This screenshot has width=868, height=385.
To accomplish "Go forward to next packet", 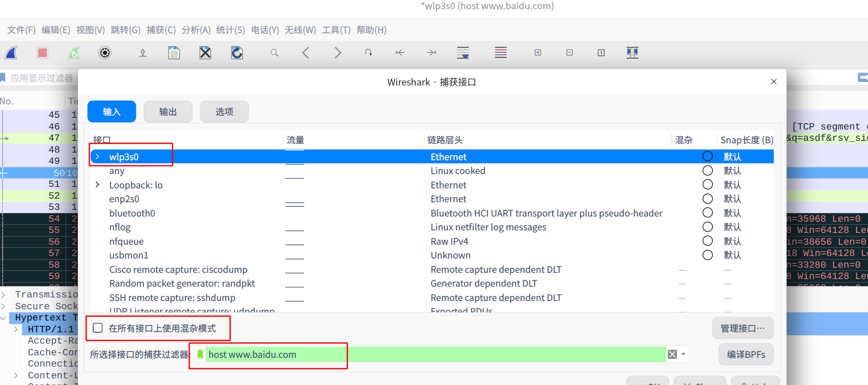I will [337, 53].
